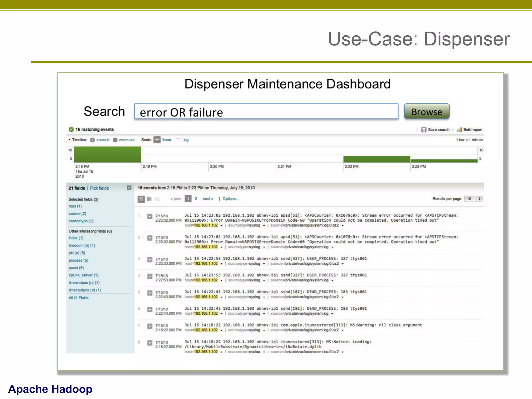Screen dimensions: 532x399
Task: Open event 5 options arrow
Action: pos(150,293)
